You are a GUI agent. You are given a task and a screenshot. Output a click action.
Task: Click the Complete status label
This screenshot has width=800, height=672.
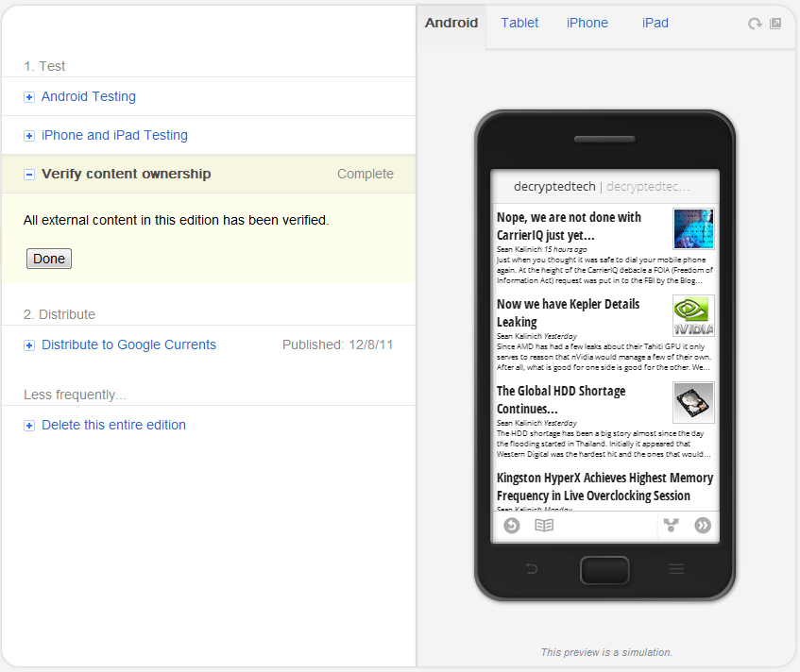(366, 174)
